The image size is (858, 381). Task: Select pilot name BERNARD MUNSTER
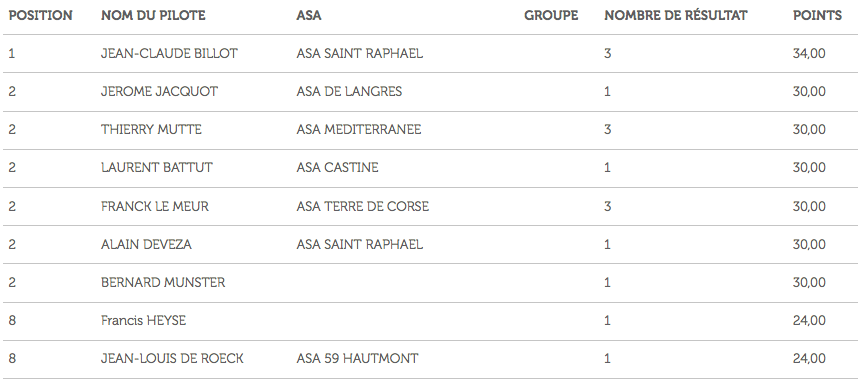coord(163,282)
